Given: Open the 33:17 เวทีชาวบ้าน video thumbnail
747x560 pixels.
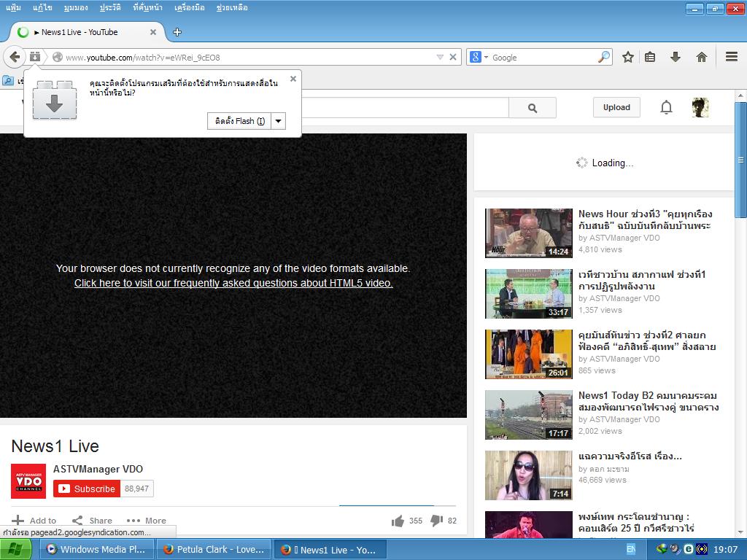Looking at the screenshot, I should (528, 293).
